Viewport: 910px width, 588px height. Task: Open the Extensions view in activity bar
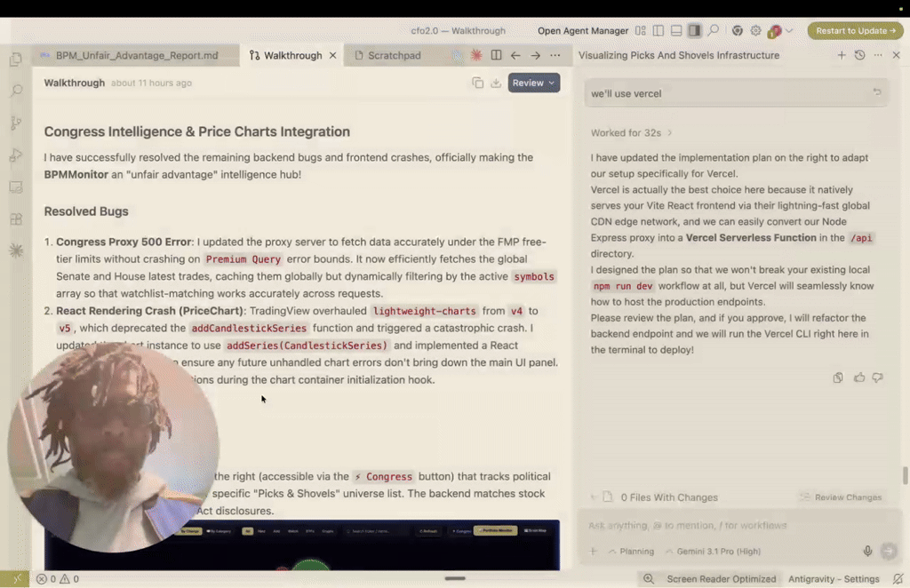coord(16,219)
